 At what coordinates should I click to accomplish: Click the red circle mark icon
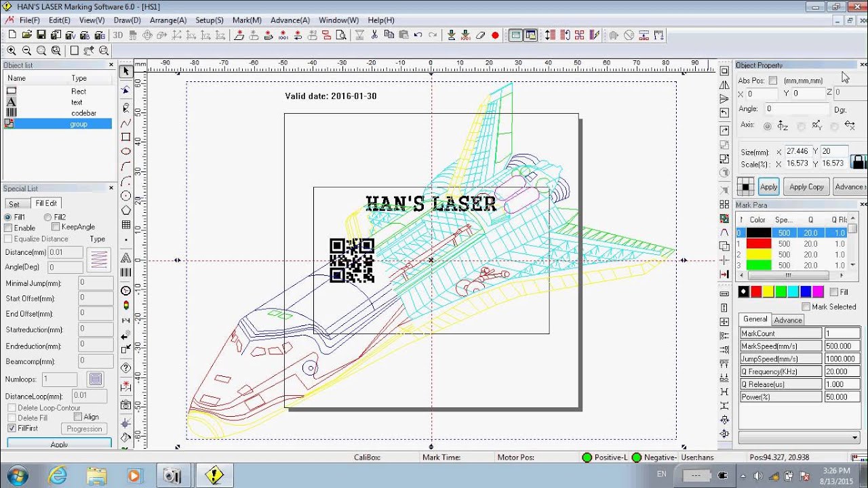click(x=495, y=35)
